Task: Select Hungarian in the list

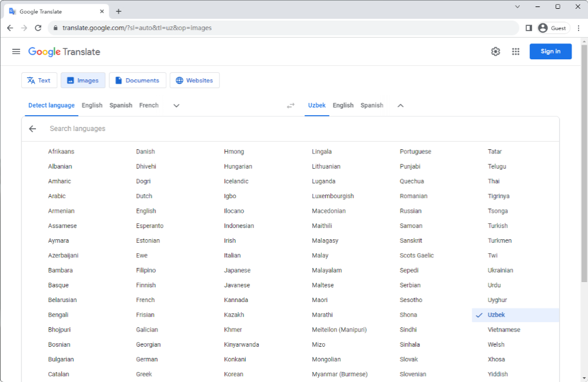Action: pos(238,166)
